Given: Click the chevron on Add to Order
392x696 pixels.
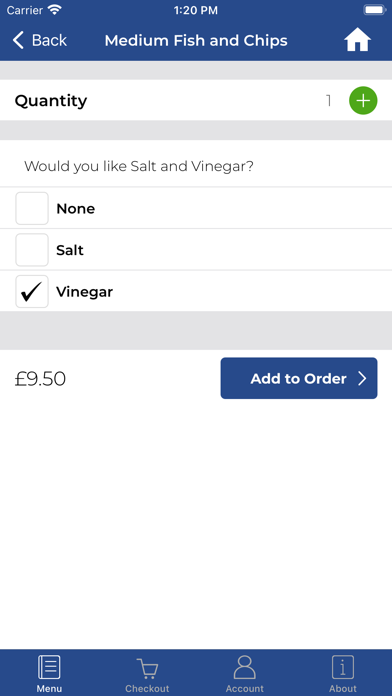Looking at the screenshot, I should 362,379.
